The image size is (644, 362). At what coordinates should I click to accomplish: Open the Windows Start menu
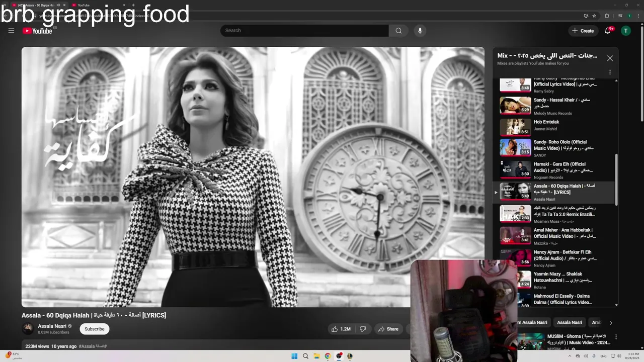(294, 356)
